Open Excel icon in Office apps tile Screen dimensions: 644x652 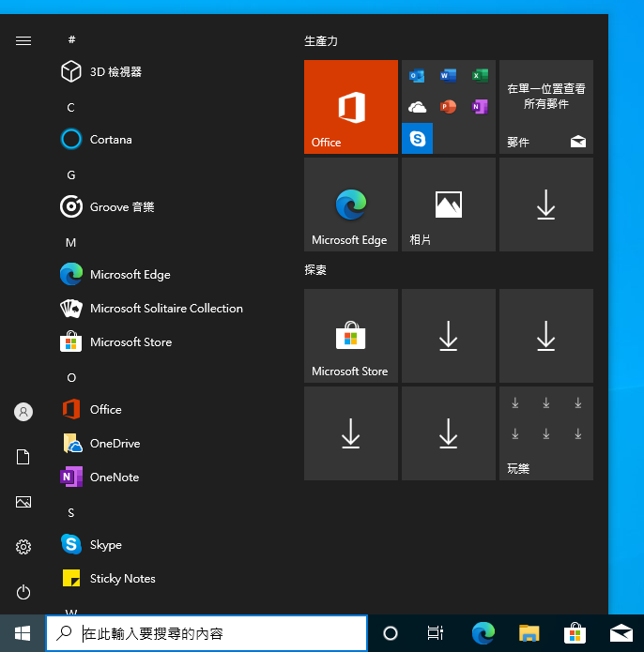[480, 76]
